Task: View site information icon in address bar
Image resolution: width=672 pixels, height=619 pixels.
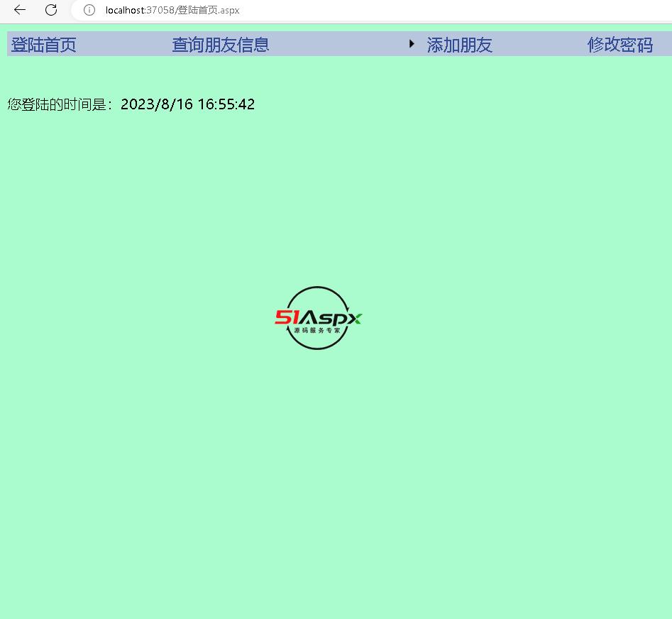Action: coord(89,10)
